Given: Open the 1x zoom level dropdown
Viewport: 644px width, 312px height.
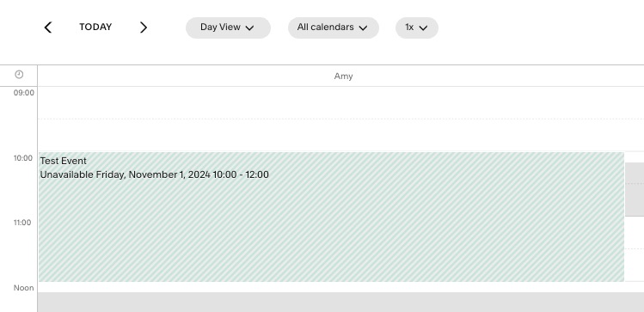Looking at the screenshot, I should coord(416,28).
